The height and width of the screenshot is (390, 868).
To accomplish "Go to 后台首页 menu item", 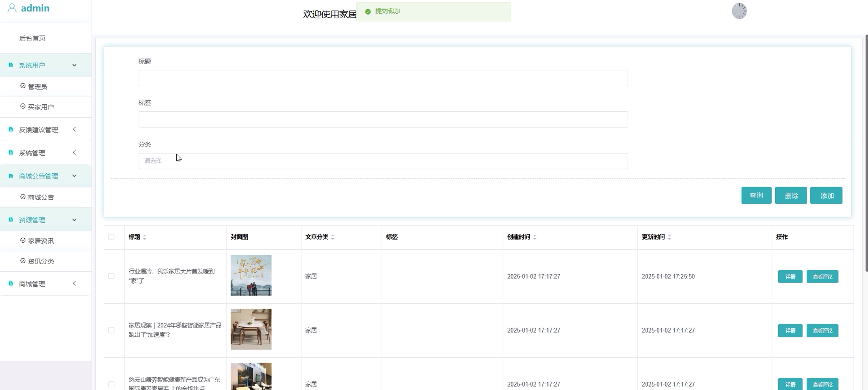I will click(x=32, y=38).
